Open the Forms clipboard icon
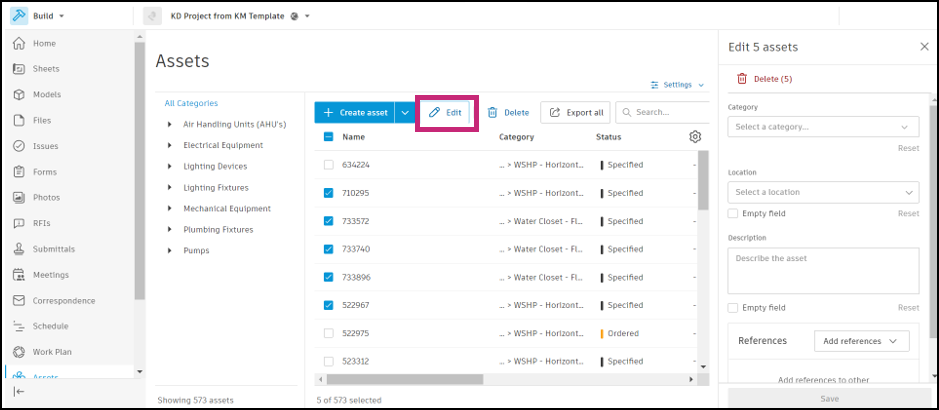The width and height of the screenshot is (939, 410). (19, 172)
